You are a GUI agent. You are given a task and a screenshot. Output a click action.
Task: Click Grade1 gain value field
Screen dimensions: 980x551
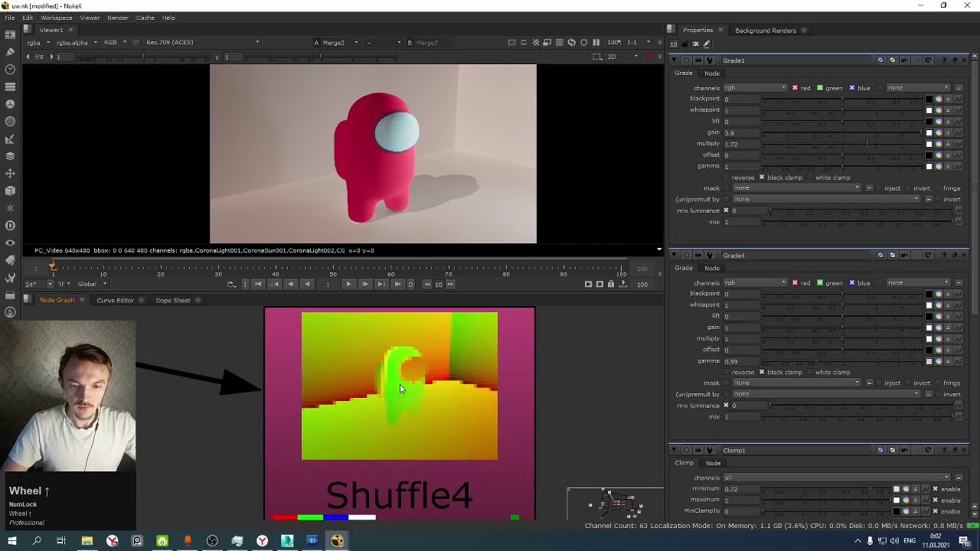pyautogui.click(x=742, y=132)
